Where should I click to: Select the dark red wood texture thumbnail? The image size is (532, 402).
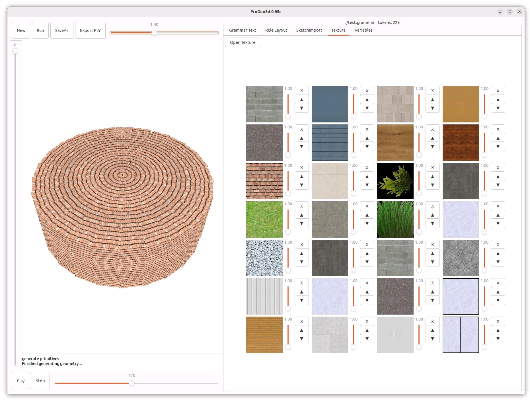(461, 143)
